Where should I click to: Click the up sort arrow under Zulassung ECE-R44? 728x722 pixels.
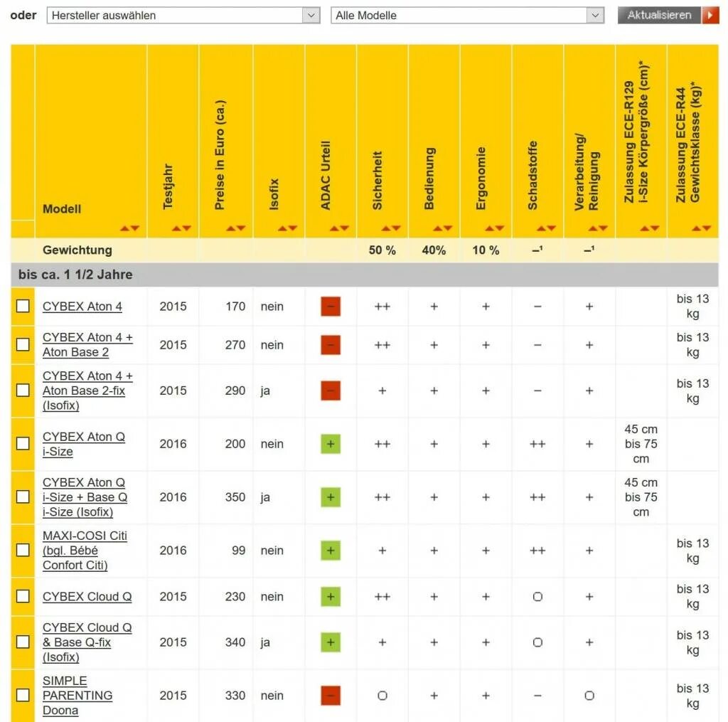point(697,228)
